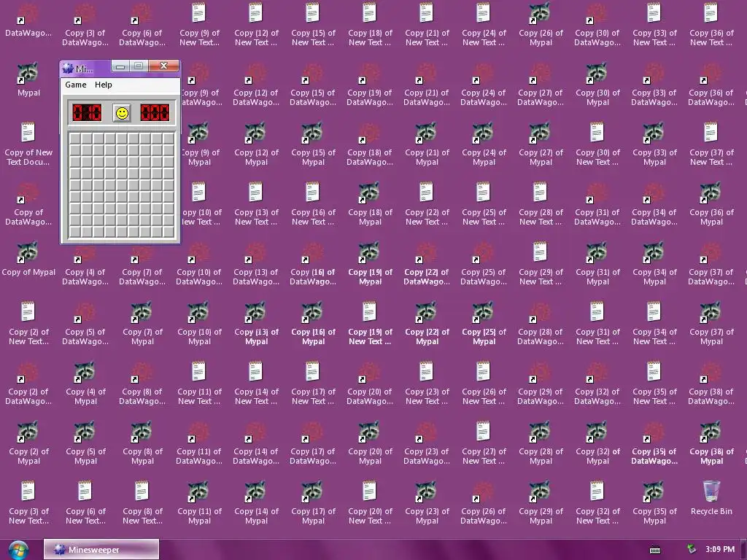Select 'Copy (3) of New Text...' file

coord(28,503)
